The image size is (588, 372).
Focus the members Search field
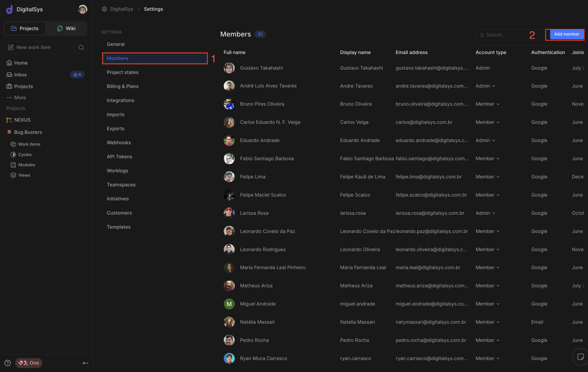pos(504,35)
